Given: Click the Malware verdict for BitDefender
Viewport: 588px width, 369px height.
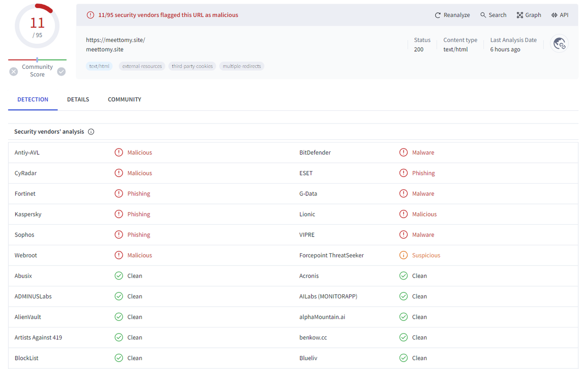Looking at the screenshot, I should click(423, 153).
